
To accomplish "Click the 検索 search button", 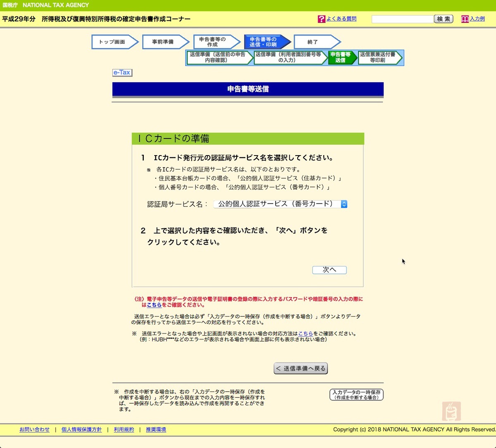I will pyautogui.click(x=444, y=19).
